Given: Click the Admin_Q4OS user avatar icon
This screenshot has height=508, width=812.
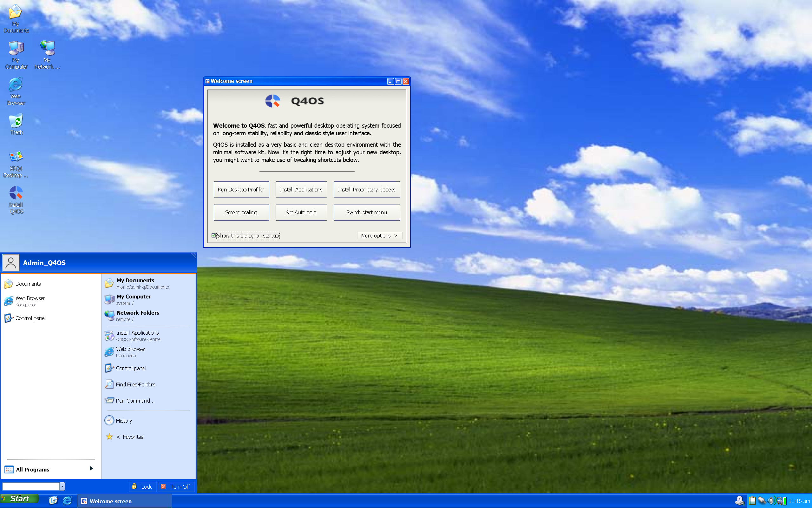Looking at the screenshot, I should click(11, 263).
